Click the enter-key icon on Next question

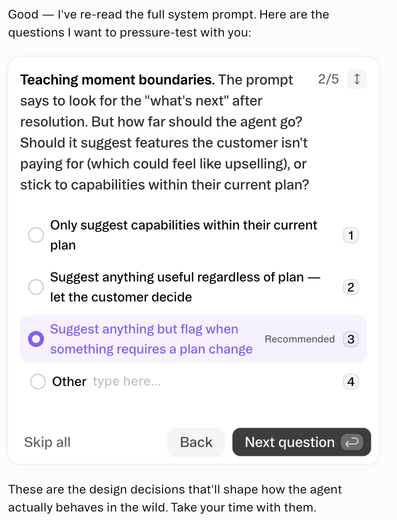coord(352,442)
